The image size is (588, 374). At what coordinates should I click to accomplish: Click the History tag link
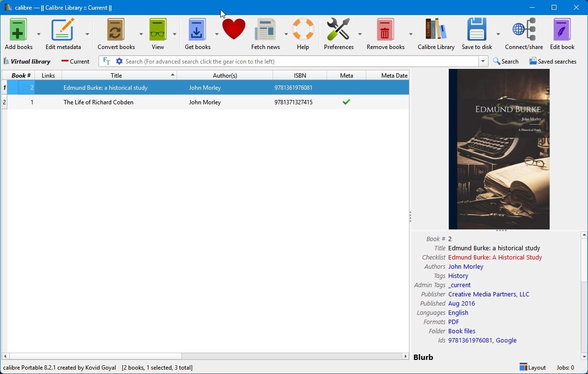tap(458, 276)
